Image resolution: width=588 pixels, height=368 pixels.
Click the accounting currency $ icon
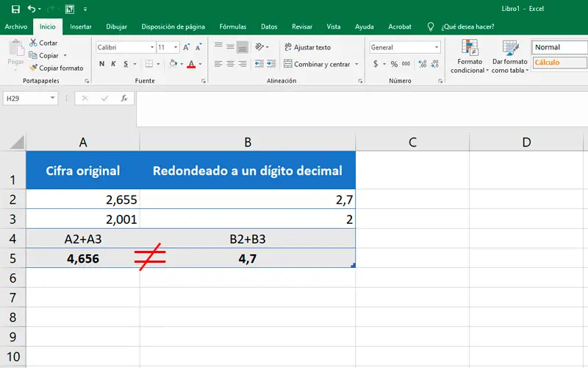click(x=376, y=64)
